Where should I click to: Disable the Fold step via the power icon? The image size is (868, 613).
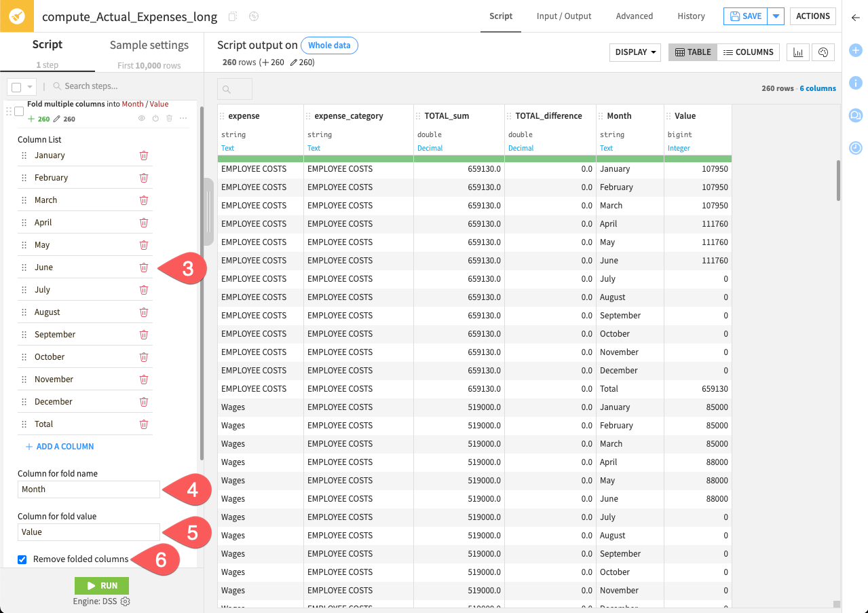pos(155,118)
